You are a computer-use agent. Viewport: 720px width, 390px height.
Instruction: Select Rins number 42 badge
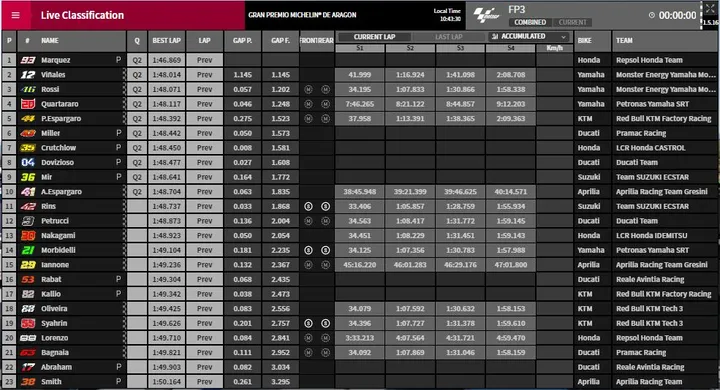pyautogui.click(x=28, y=206)
